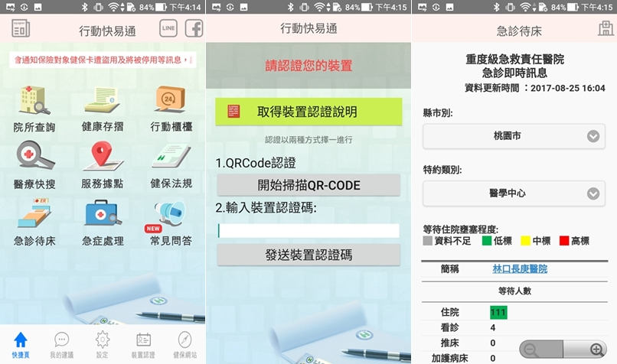Open 健保法規 regulations

171,165
